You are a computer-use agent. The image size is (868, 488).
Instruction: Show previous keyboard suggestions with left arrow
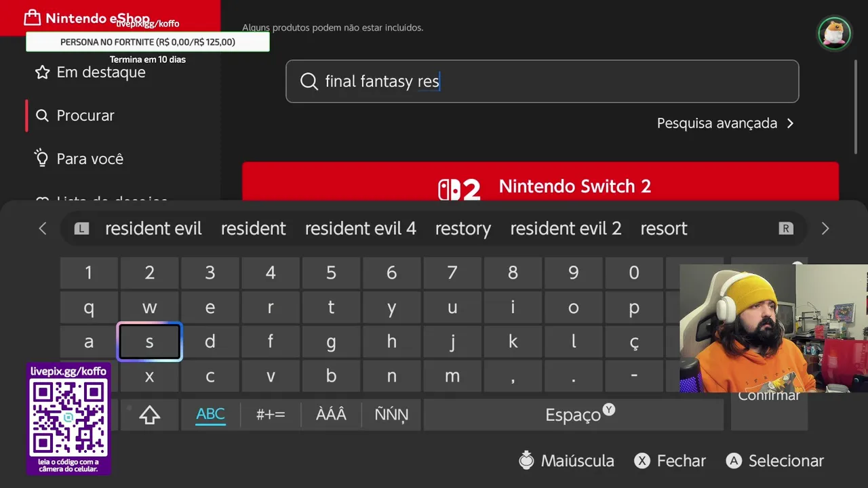(43, 228)
